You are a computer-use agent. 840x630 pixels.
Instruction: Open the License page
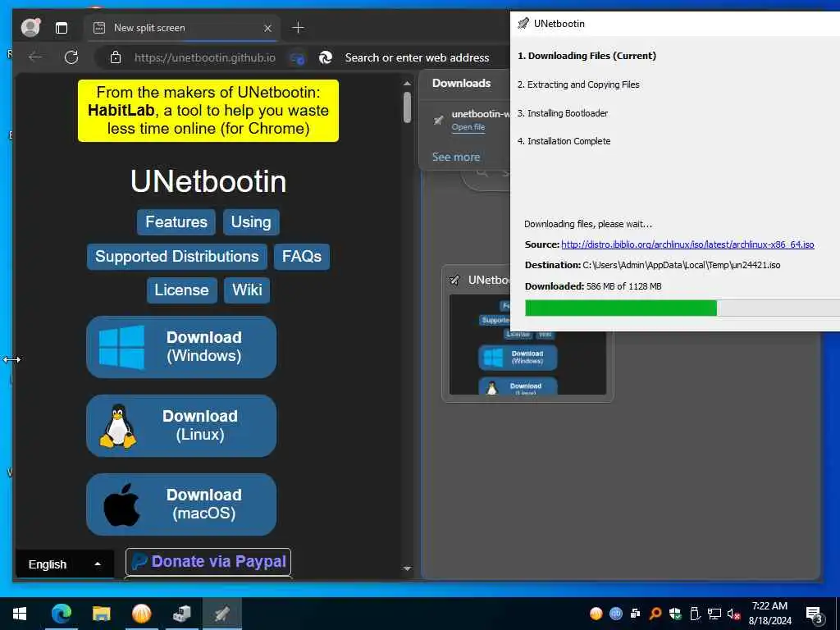point(181,290)
